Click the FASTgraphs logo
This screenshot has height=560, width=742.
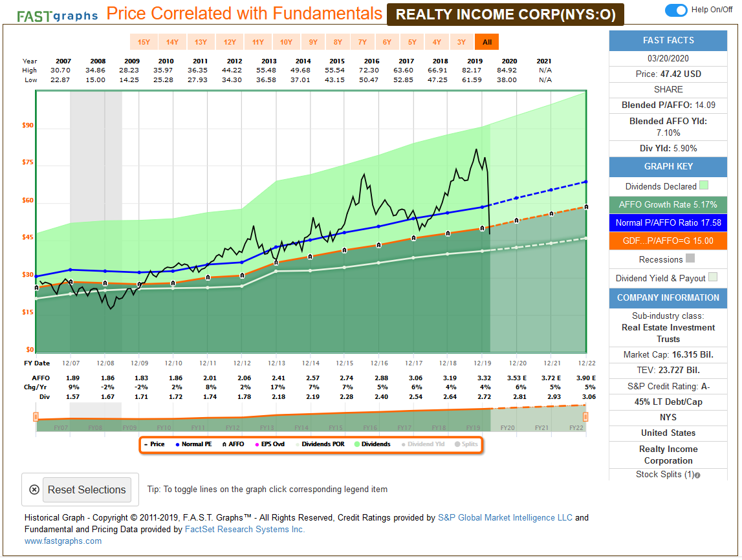coord(58,17)
